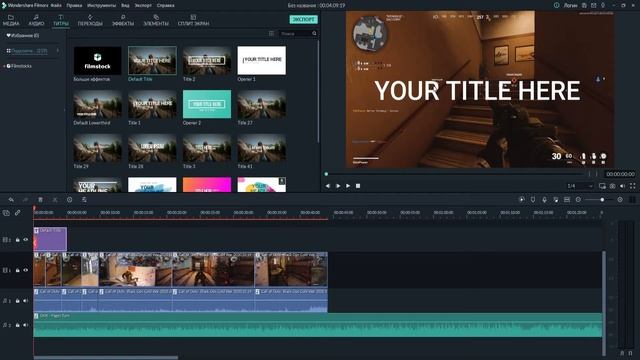Click the preview volume speaker icon
The height and width of the screenshot is (360, 640).
pos(622,186)
